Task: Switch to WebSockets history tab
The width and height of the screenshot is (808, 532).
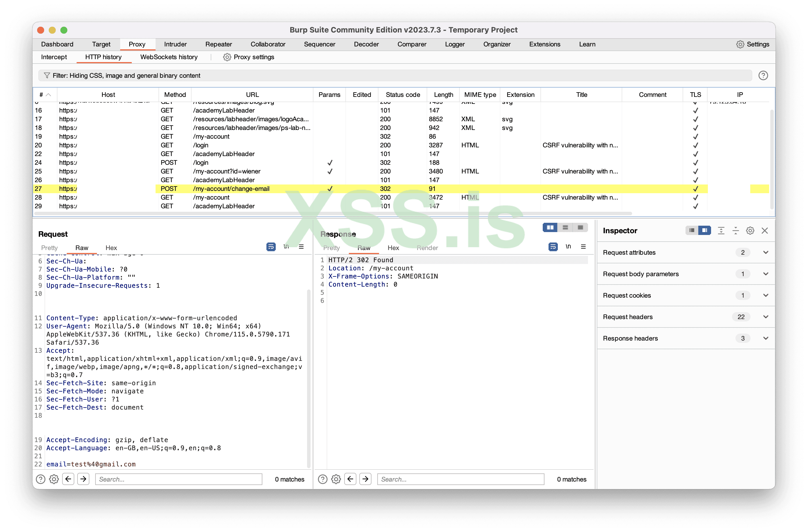Action: pos(169,57)
